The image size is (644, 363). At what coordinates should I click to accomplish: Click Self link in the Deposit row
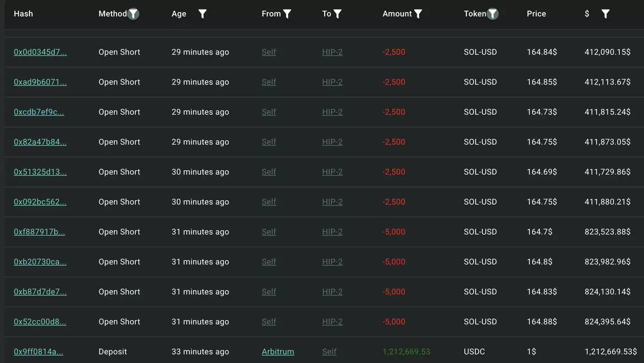[330, 352]
